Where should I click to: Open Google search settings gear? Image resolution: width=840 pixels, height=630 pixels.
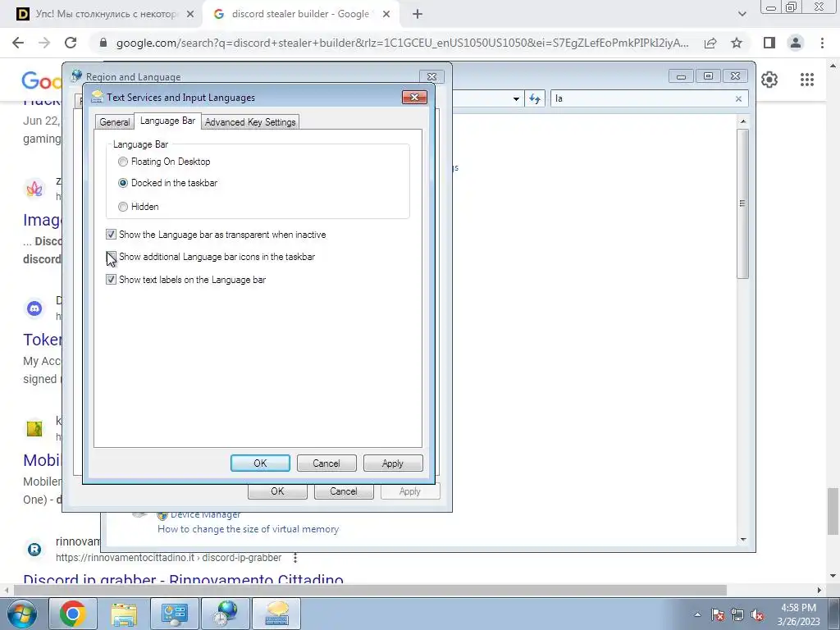coord(769,80)
